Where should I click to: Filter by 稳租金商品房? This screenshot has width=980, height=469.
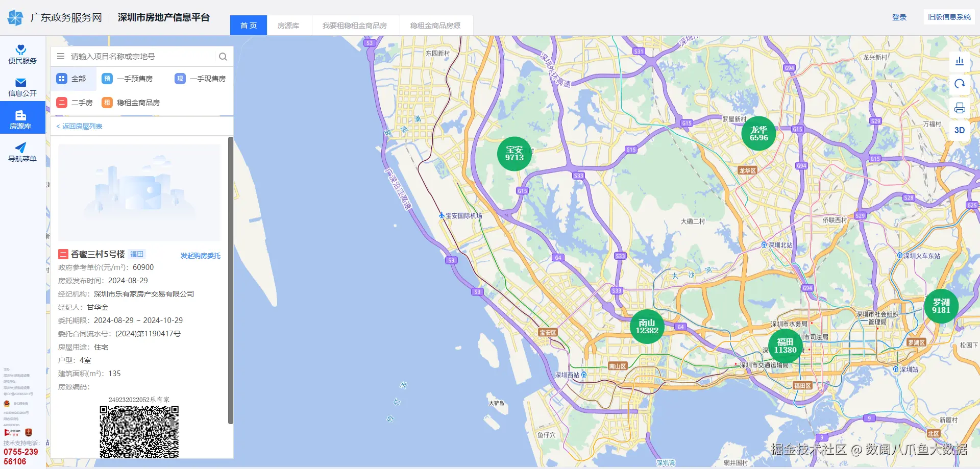tap(131, 103)
